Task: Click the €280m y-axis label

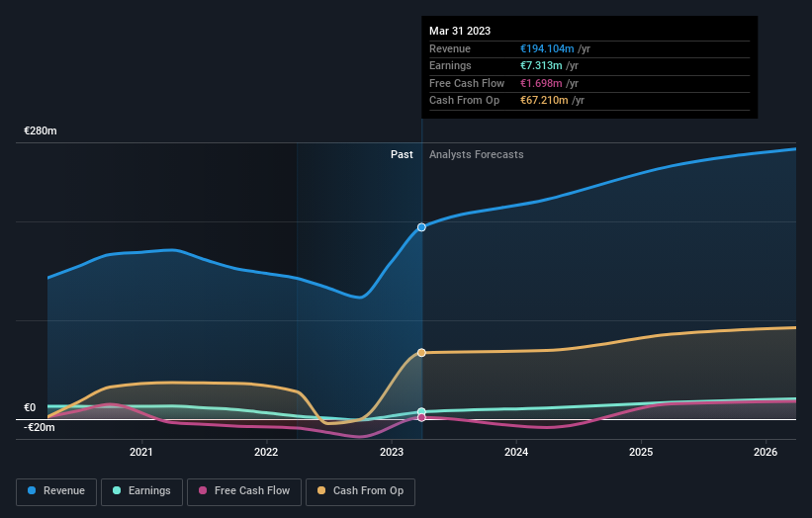Action: (41, 130)
